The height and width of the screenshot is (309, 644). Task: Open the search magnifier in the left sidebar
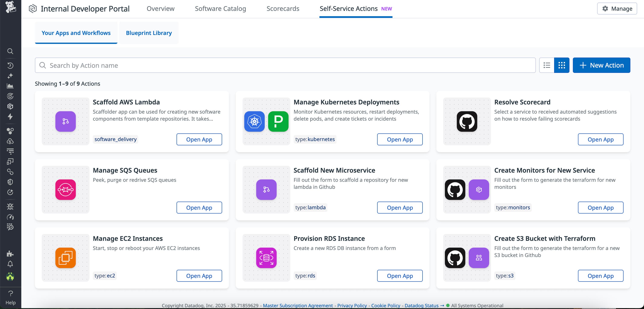point(10,51)
